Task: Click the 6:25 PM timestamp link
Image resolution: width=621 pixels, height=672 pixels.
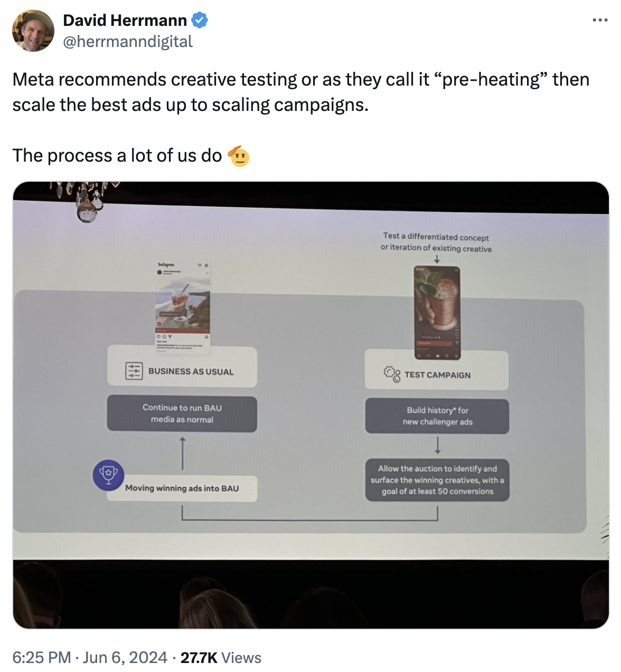Action: (x=42, y=657)
